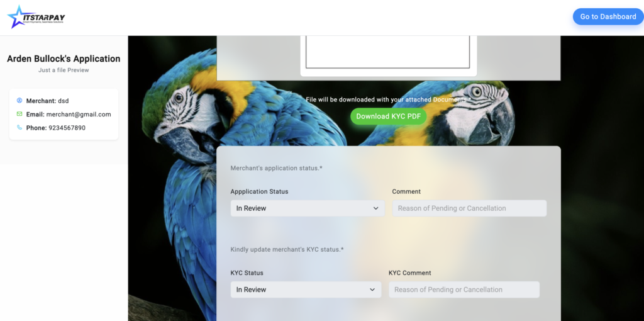This screenshot has width=644, height=321.
Task: Click the email envelope icon
Action: (19, 114)
